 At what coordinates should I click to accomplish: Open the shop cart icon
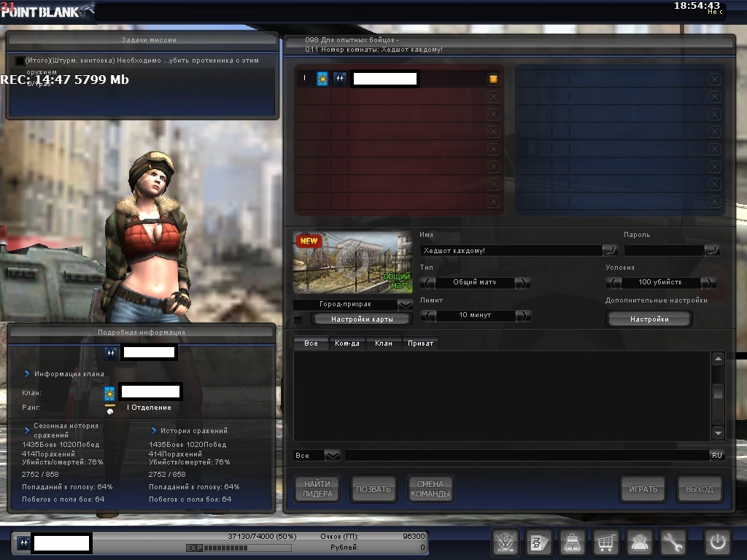tap(605, 542)
